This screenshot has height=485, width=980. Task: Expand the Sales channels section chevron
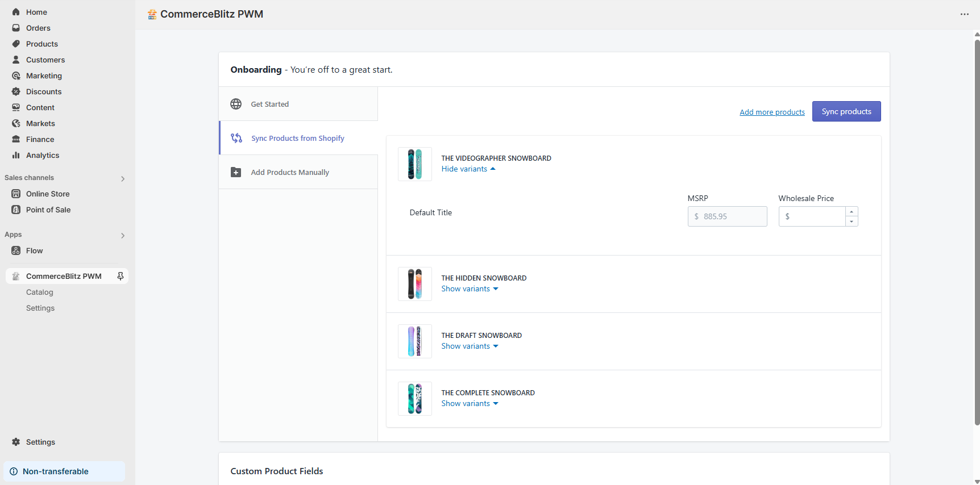tap(123, 178)
